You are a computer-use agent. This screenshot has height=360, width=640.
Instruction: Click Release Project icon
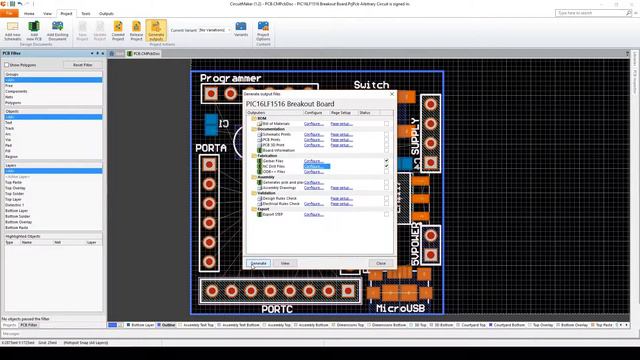[136, 27]
